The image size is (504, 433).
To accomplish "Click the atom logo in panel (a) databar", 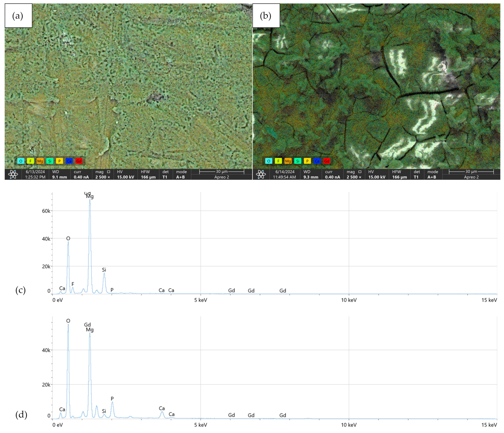I will (13, 174).
